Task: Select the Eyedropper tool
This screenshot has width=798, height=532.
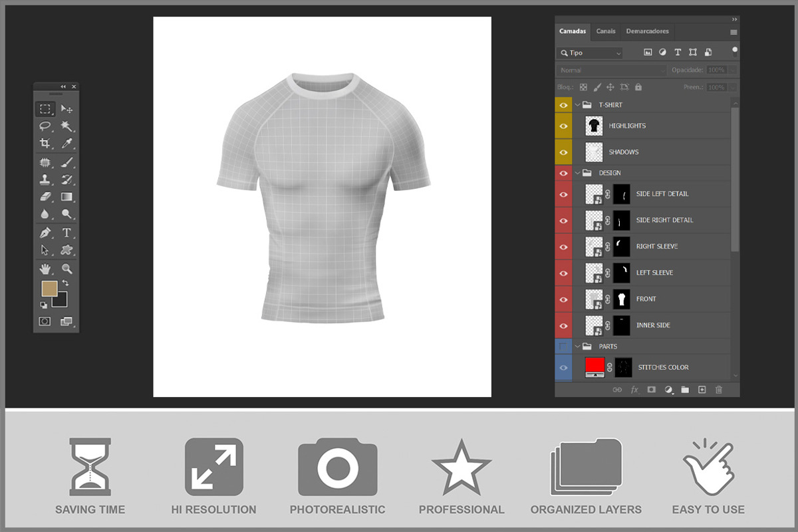Action: pos(66,143)
